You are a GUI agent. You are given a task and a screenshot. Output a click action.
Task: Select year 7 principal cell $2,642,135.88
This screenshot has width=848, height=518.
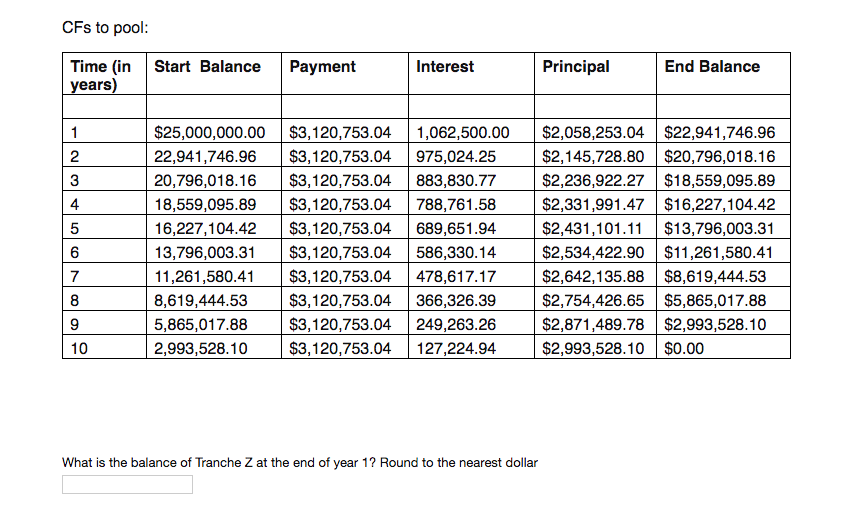click(596, 277)
